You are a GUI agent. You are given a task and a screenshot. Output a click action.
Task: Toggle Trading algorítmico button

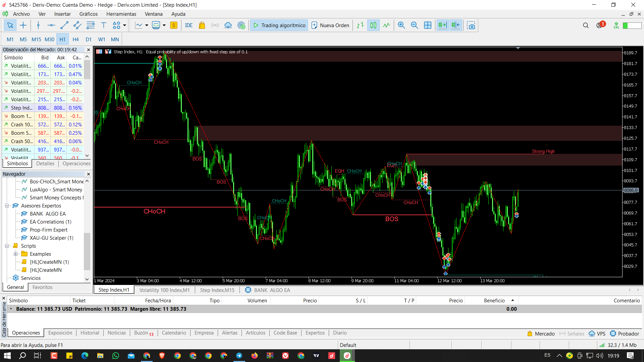279,25
